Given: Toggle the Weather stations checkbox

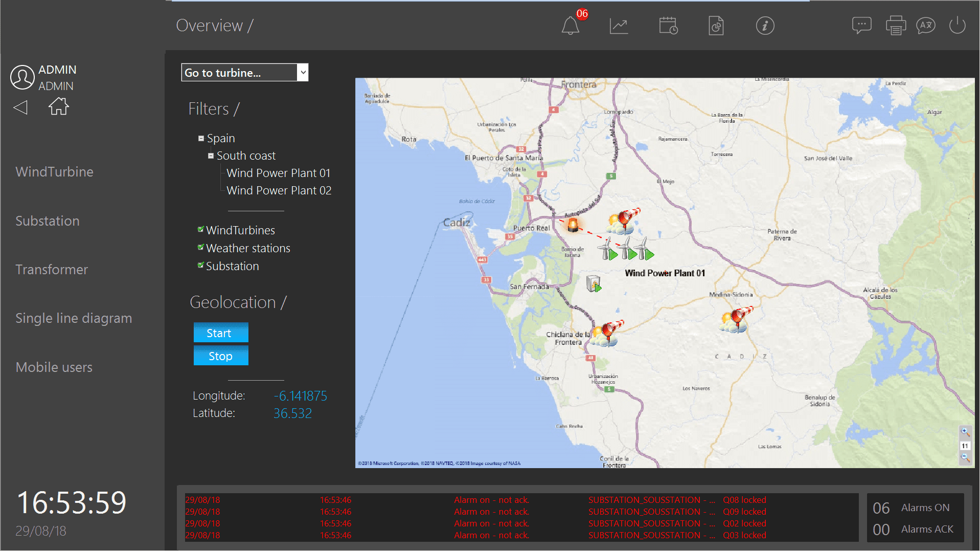Looking at the screenshot, I should (x=201, y=248).
